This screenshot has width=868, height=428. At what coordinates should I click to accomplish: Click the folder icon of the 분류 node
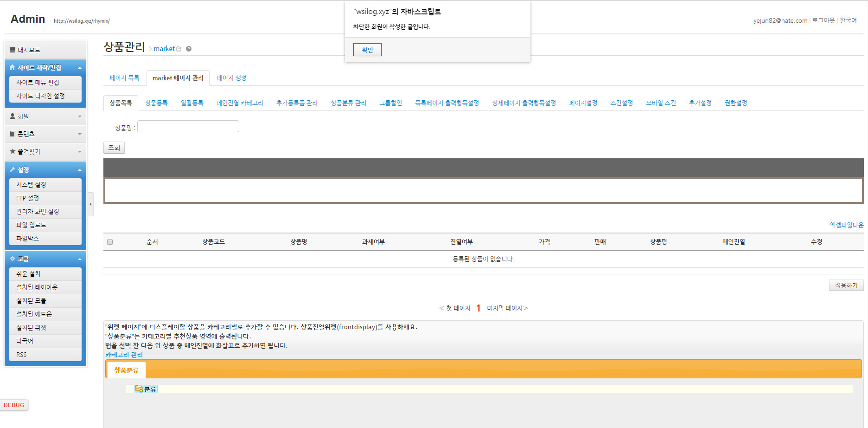[139, 389]
